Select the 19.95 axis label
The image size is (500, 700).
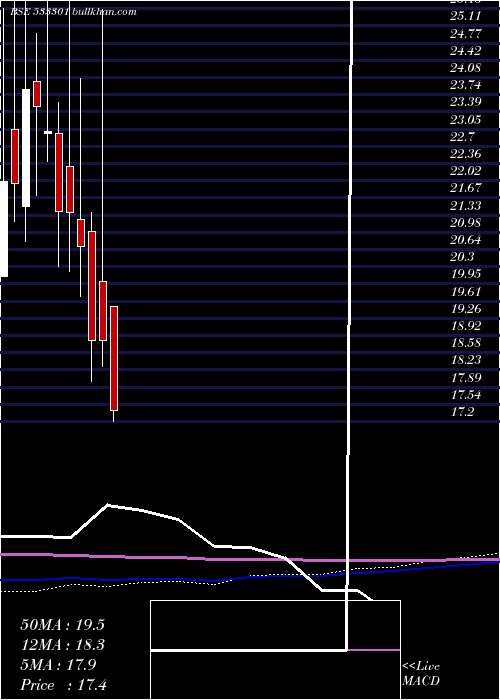point(465,274)
